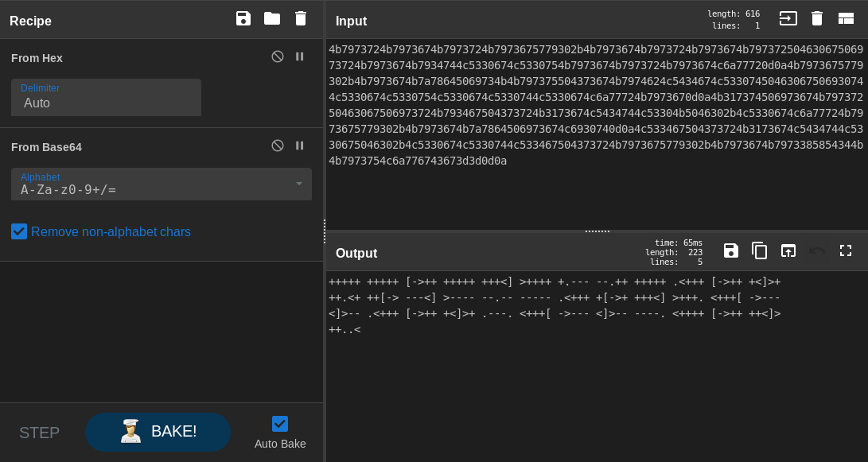Open the Base64 Alphabet dropdown
868x462 pixels.
tap(162, 184)
